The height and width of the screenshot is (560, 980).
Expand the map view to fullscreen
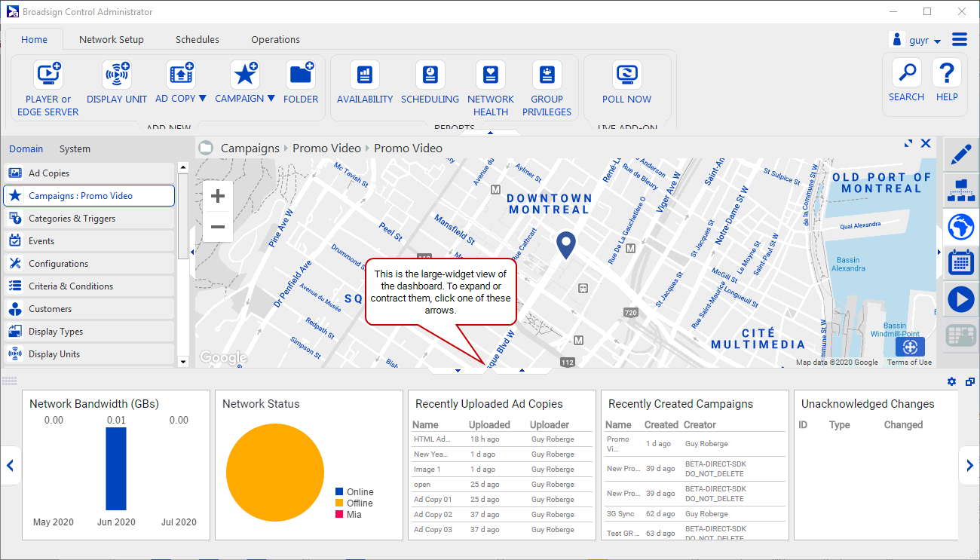click(x=908, y=143)
